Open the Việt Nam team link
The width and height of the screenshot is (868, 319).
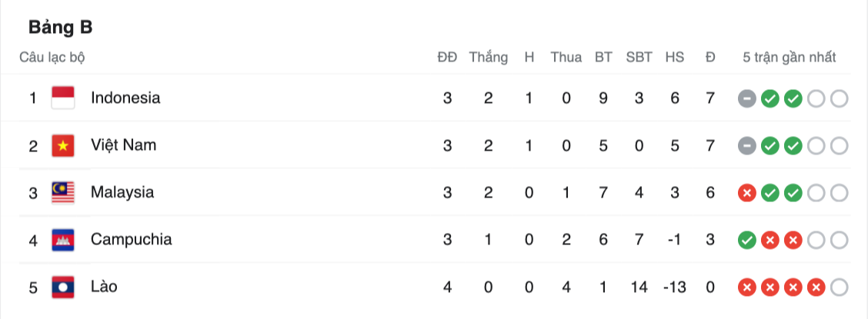[x=123, y=145]
